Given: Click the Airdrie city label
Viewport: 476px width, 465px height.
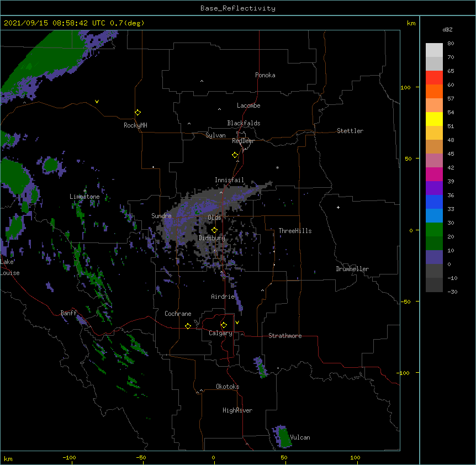Looking at the screenshot, I should click(223, 297).
